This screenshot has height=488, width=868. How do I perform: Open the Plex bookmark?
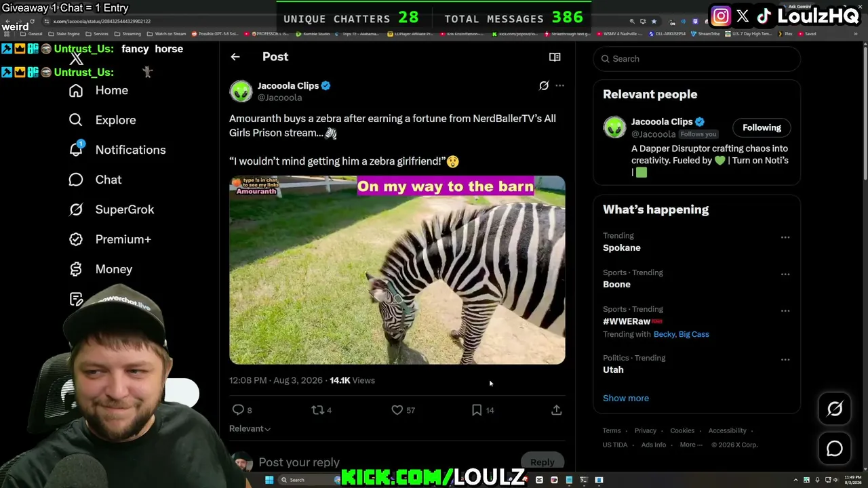785,34
